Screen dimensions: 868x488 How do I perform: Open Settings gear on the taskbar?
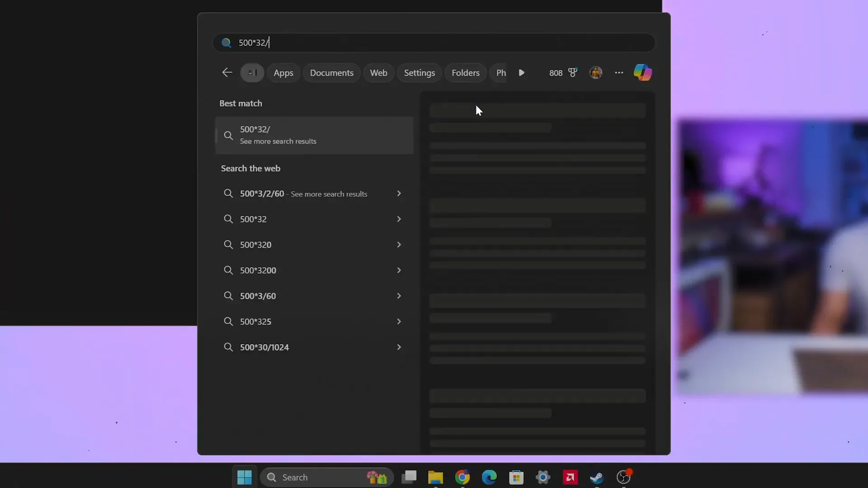[543, 477]
